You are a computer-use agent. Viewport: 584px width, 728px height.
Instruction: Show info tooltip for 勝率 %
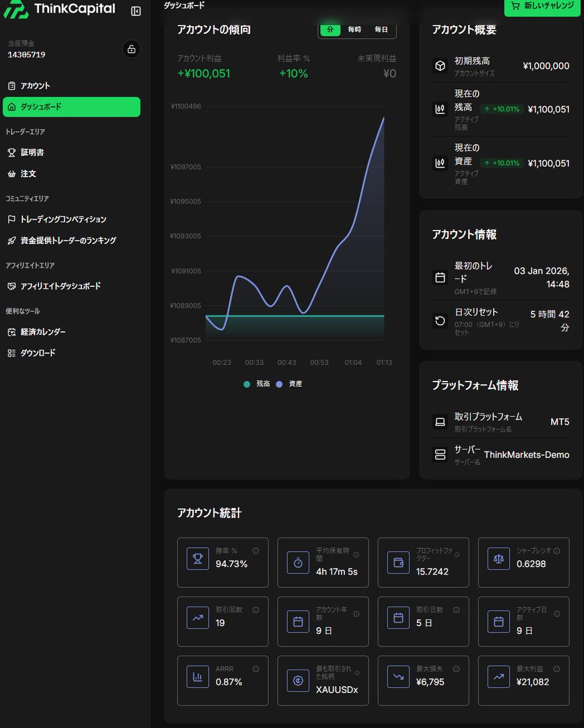(256, 551)
